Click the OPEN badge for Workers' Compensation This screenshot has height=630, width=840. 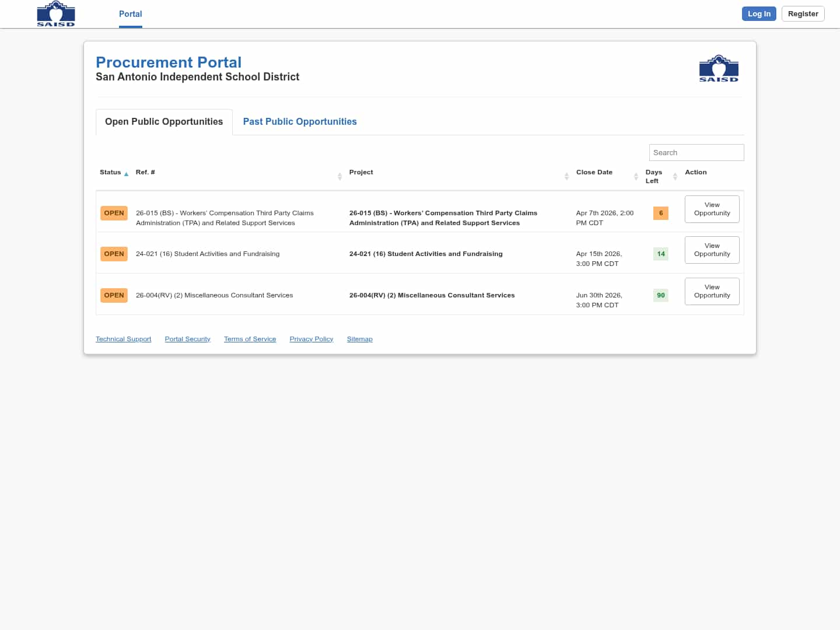click(x=114, y=213)
